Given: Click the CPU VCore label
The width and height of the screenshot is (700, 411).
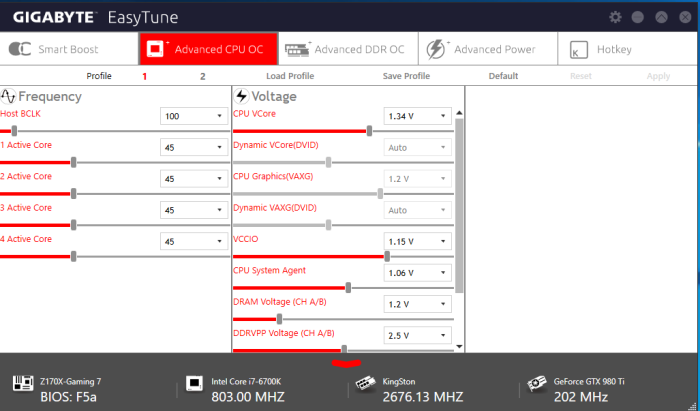Looking at the screenshot, I should (254, 114).
